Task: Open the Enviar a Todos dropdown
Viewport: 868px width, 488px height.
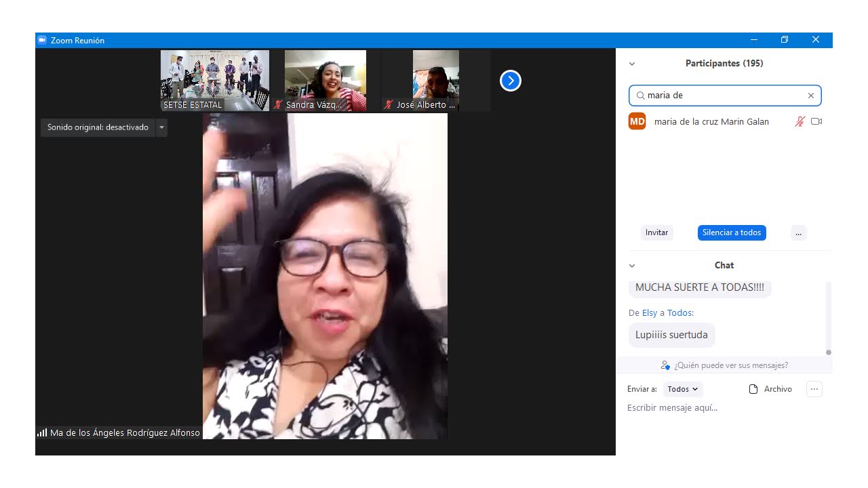Action: (683, 389)
